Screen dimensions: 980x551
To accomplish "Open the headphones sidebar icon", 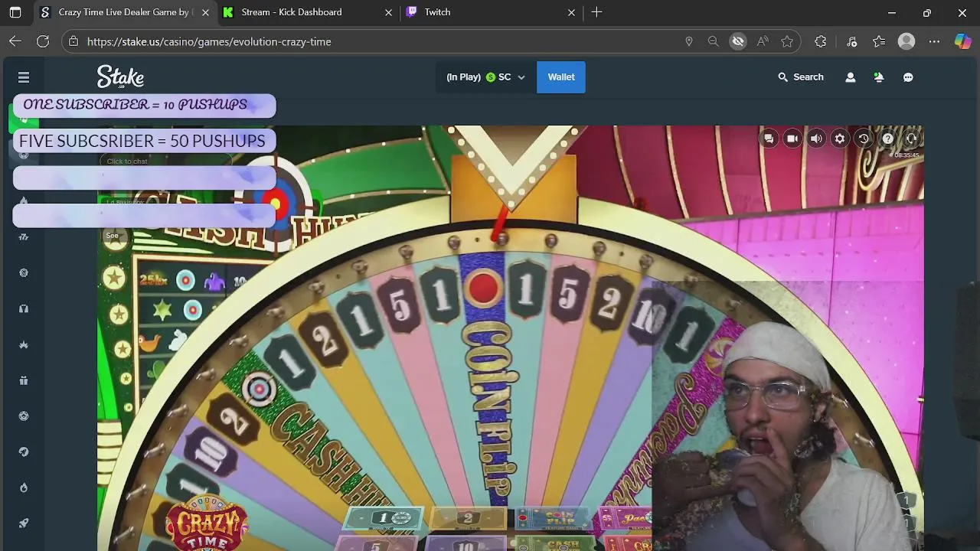I will pos(24,308).
